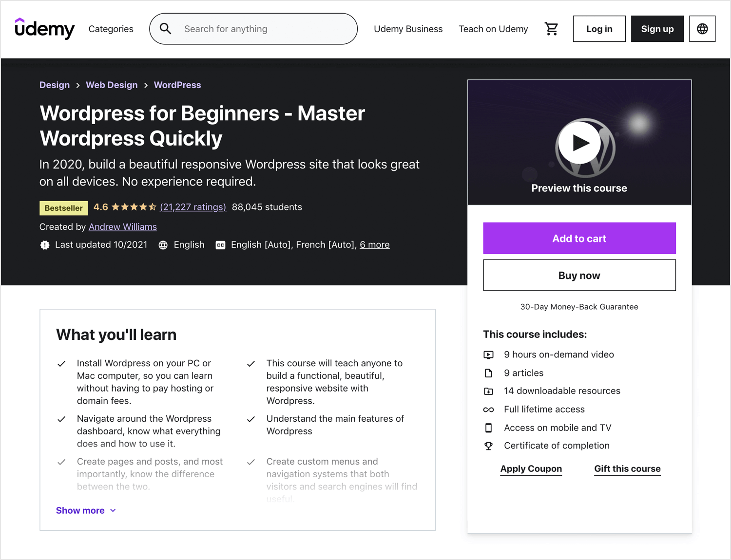Click breadcrumb chevron after Design

pos(78,85)
